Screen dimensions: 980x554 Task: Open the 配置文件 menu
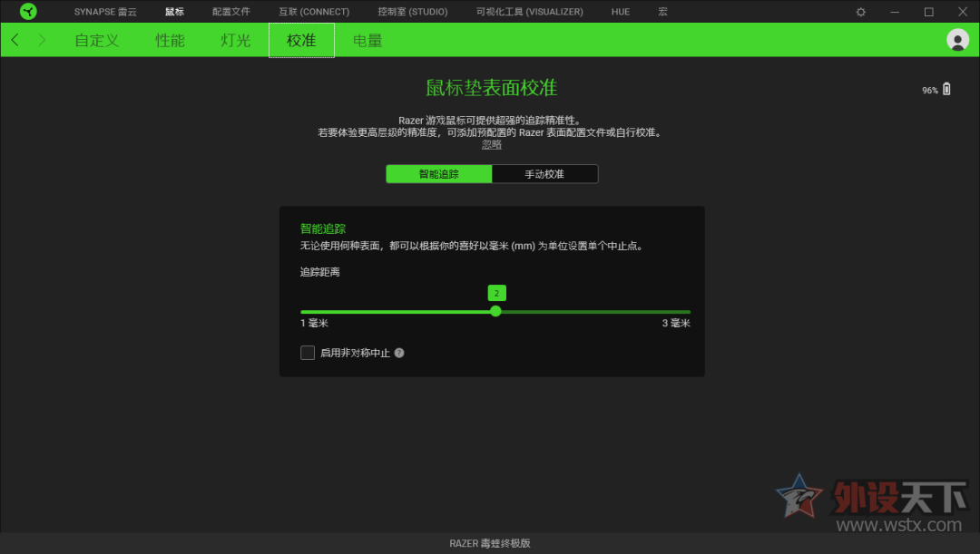click(x=231, y=12)
